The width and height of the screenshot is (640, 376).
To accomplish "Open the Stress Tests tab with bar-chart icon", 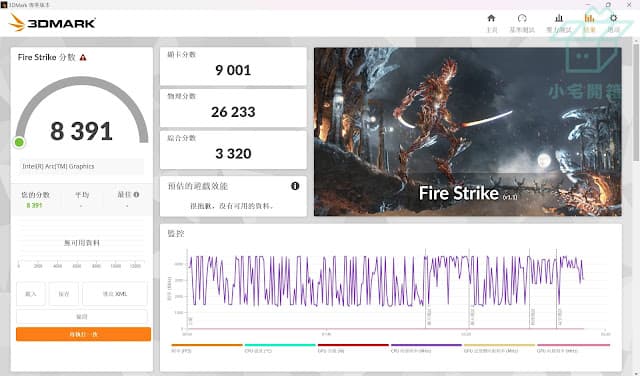I will [x=559, y=23].
